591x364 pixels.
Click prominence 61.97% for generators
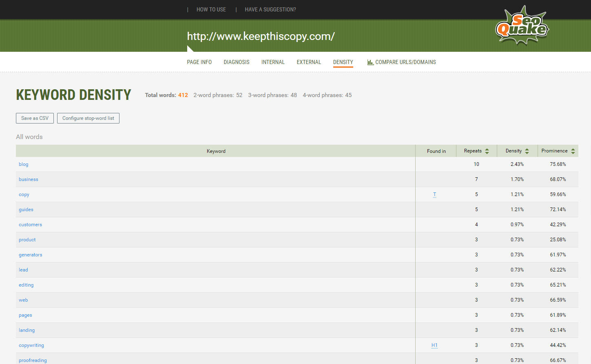pyautogui.click(x=558, y=255)
